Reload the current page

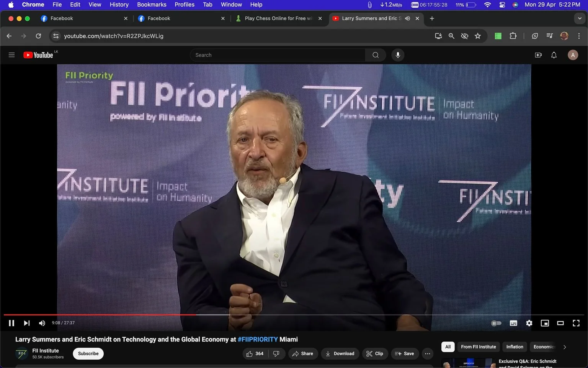pos(38,36)
